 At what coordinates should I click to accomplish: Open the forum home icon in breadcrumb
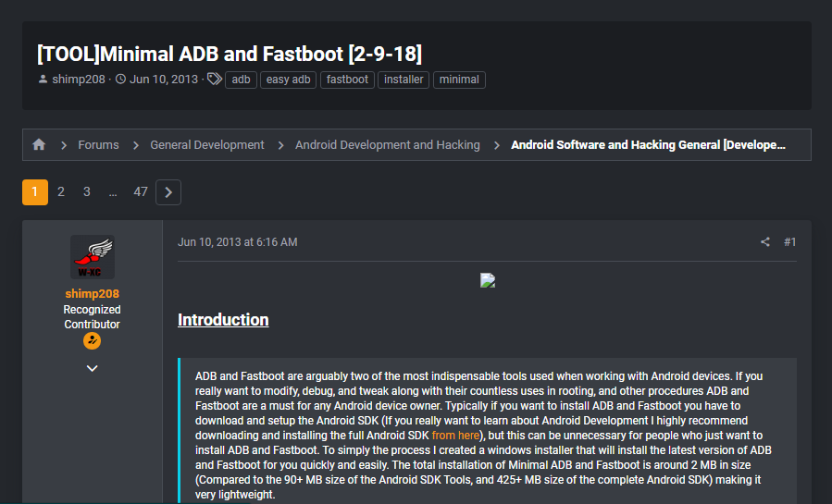pyautogui.click(x=39, y=144)
